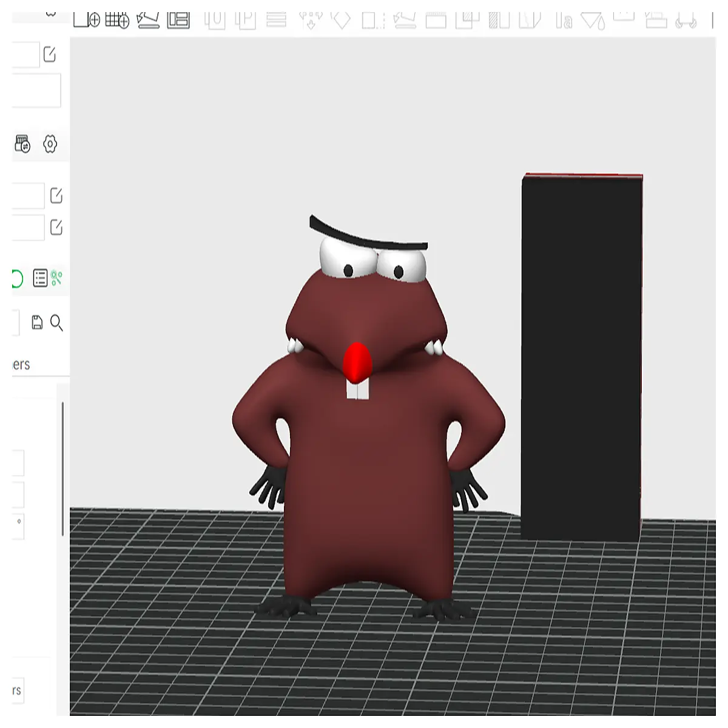The width and height of the screenshot is (728, 728).
Task: Save the process preset with floppy icon
Action: pos(37,322)
